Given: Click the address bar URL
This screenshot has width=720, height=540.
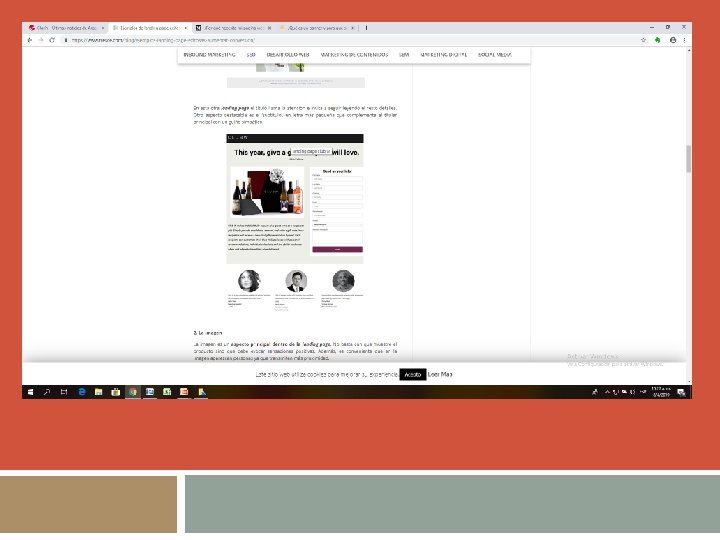Looking at the screenshot, I should point(163,40).
